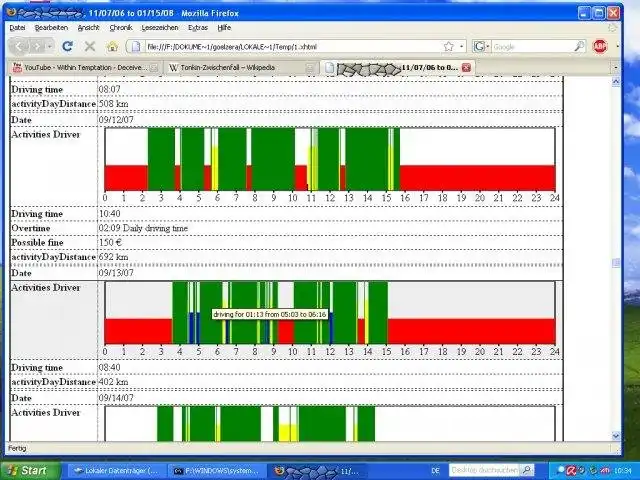This screenshot has width=640, height=480.
Task: Open the F:\WINDOWS\system taskbar window
Action: click(217, 471)
